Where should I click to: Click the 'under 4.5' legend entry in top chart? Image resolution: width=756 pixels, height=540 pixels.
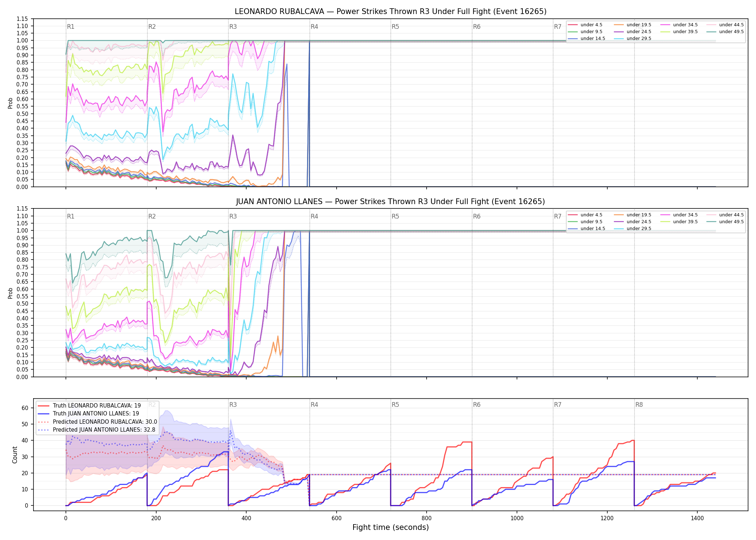(x=585, y=25)
